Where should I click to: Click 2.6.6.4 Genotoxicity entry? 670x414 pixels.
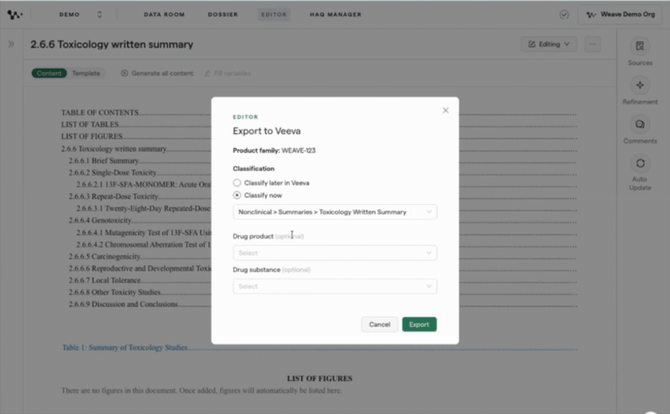100,220
